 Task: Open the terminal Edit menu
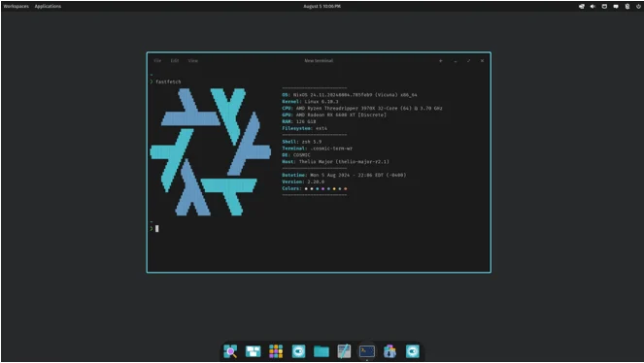175,61
